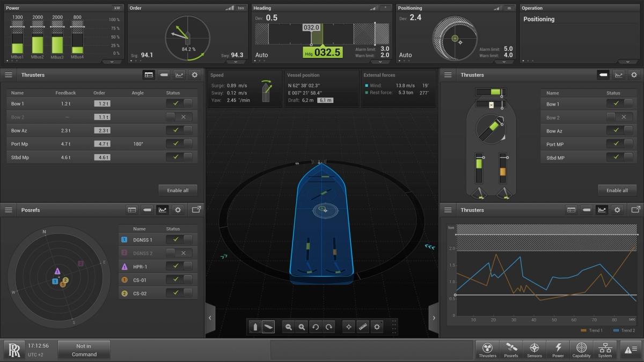Open settings gear of Posrefs panel
The image size is (644, 362).
(178, 210)
